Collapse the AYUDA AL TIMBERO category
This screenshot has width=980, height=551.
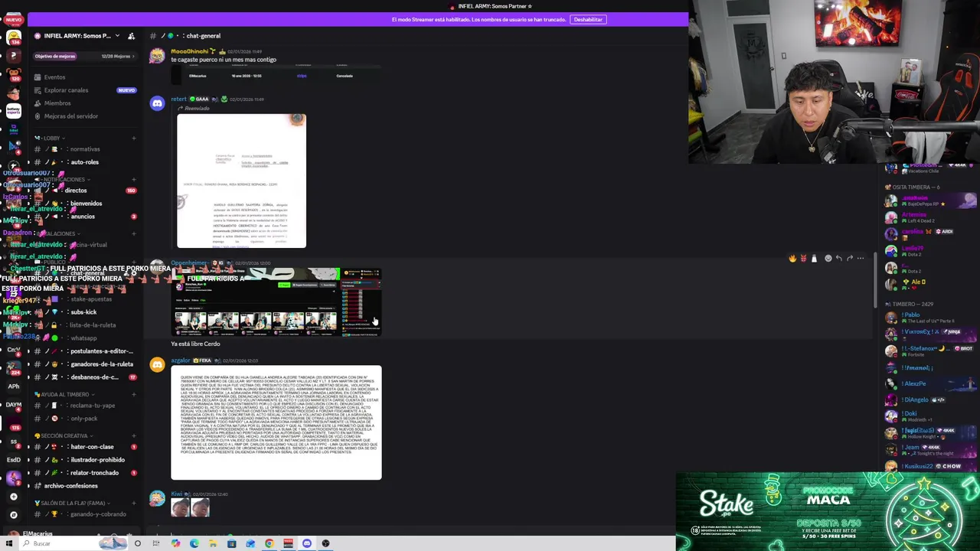click(64, 395)
